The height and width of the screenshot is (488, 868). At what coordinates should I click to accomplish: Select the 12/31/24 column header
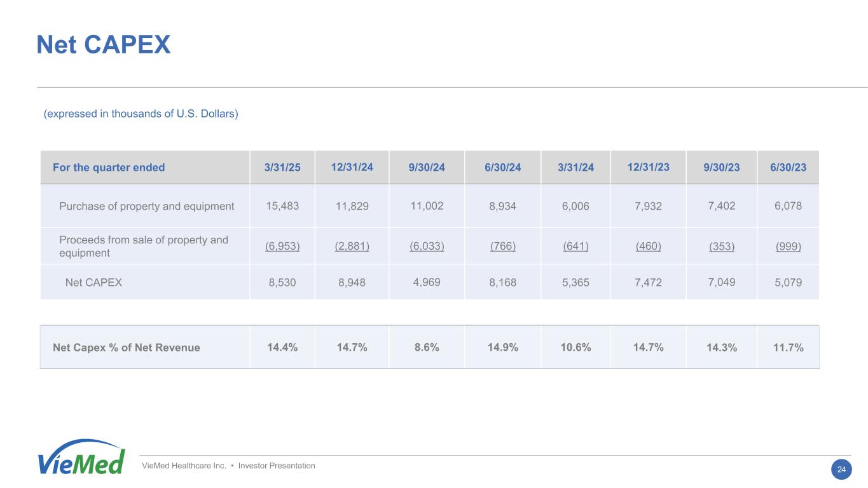[352, 167]
